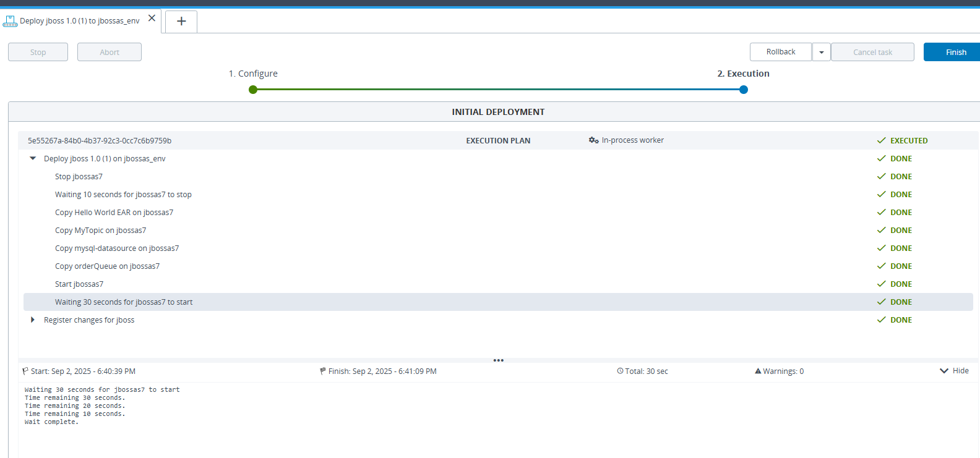Click the Warnings triangle icon
The height and width of the screenshot is (458, 980).
[758, 371]
